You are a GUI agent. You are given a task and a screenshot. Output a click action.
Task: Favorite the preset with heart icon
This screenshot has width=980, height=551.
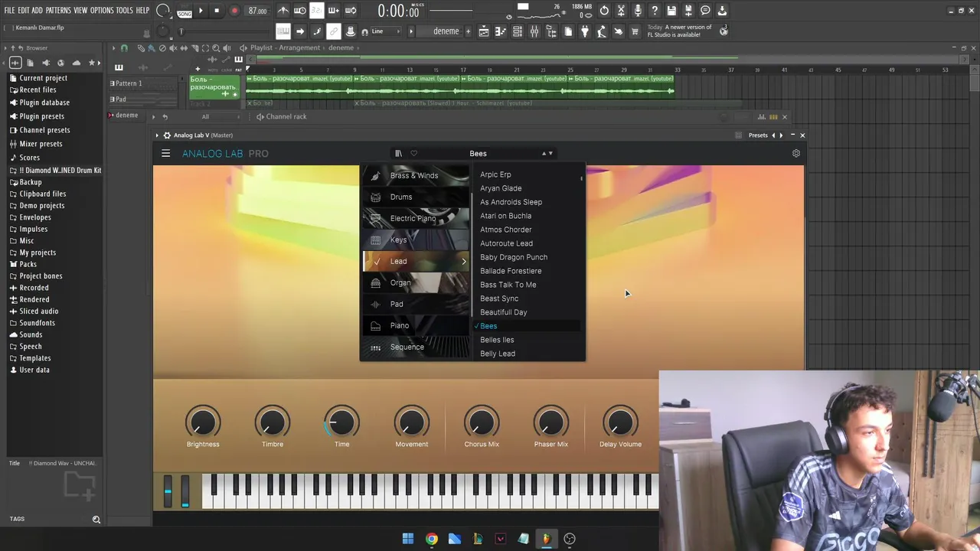413,153
